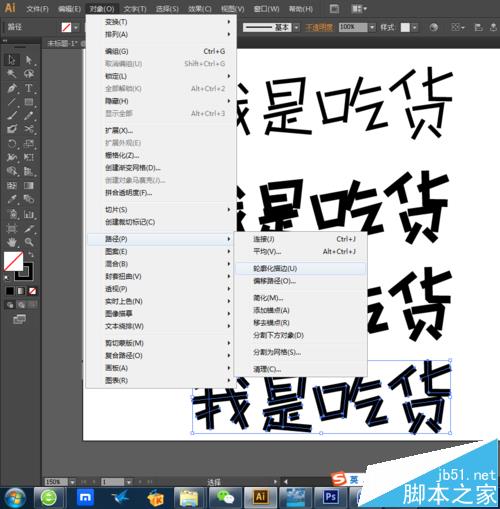Click the graphic style swatch in control bar
500x509 pixels.
click(405, 27)
